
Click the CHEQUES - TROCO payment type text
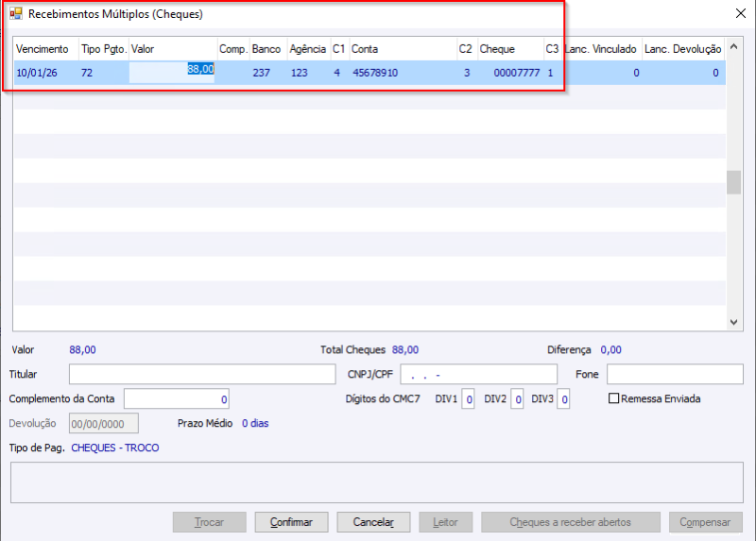click(115, 448)
